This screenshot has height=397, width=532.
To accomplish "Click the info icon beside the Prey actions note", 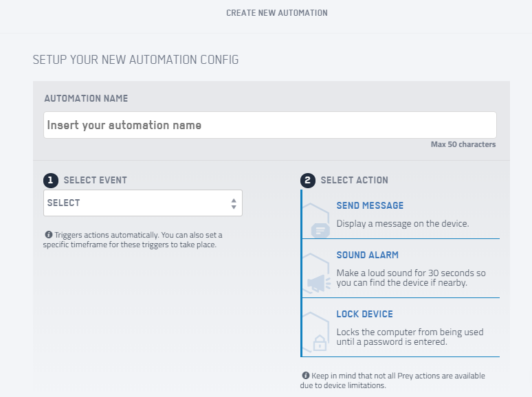I will (x=306, y=376).
